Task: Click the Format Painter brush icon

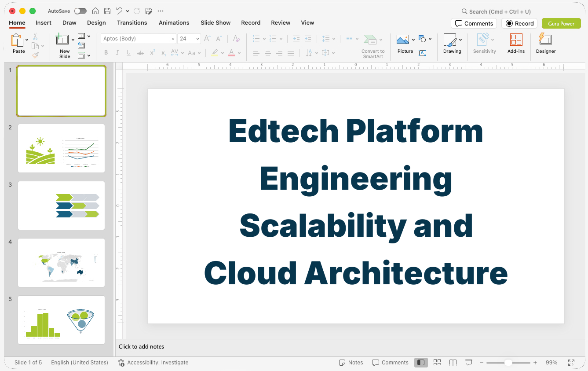Action: point(35,55)
